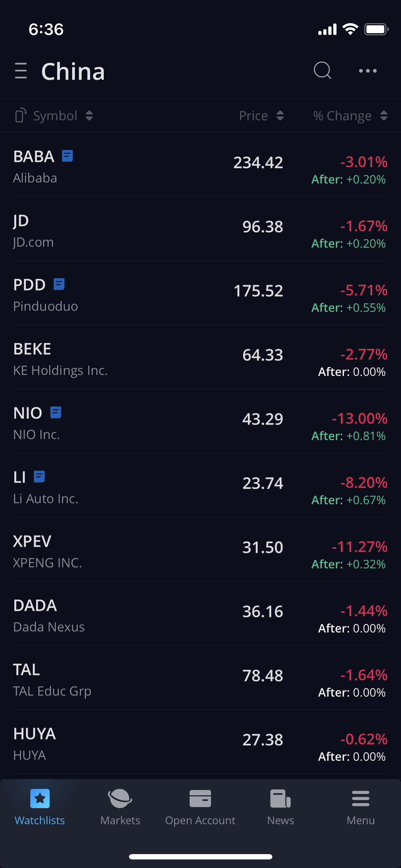Open the search magnifier icon
Image resolution: width=401 pixels, height=868 pixels.
click(322, 71)
